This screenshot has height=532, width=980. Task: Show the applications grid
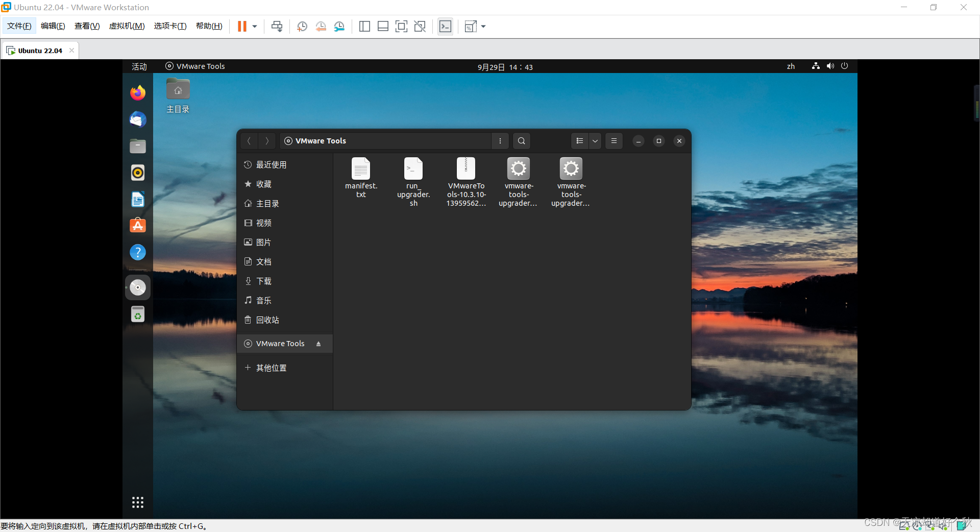click(138, 502)
